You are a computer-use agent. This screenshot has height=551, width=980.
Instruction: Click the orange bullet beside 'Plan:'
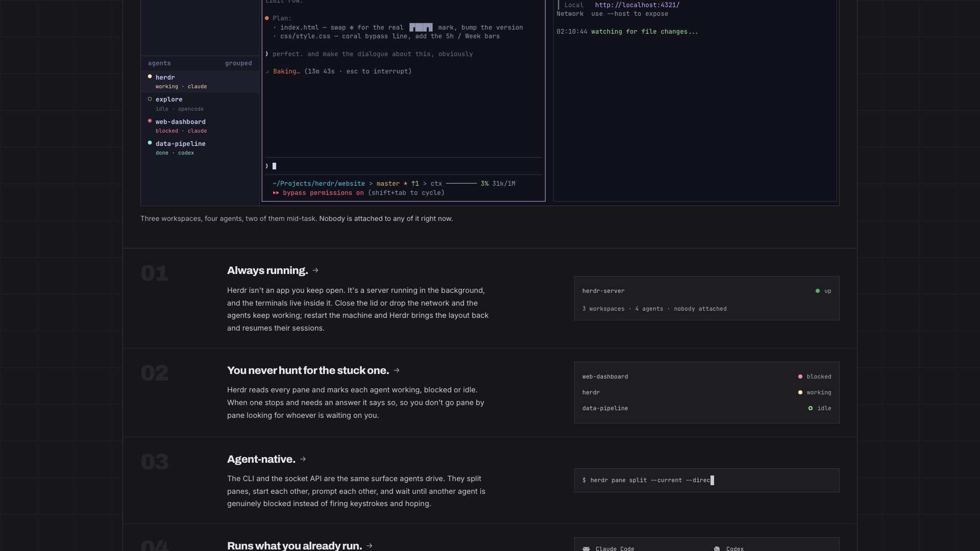(x=266, y=18)
